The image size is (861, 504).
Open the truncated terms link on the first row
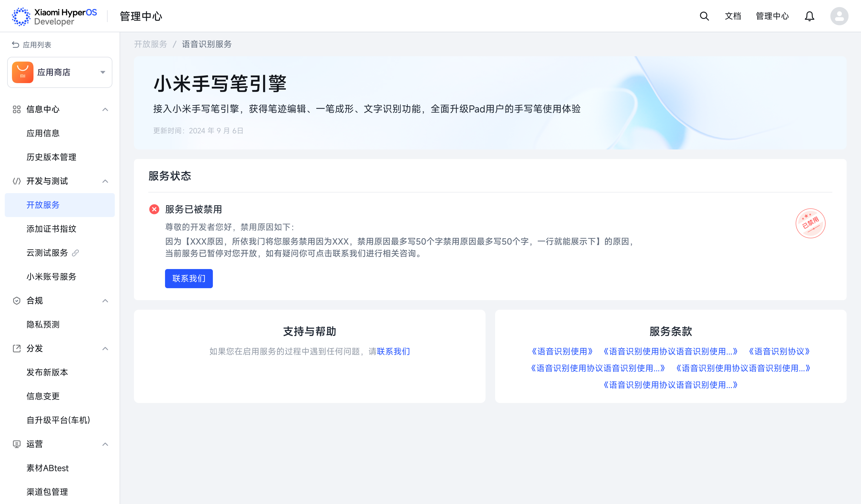(x=671, y=351)
